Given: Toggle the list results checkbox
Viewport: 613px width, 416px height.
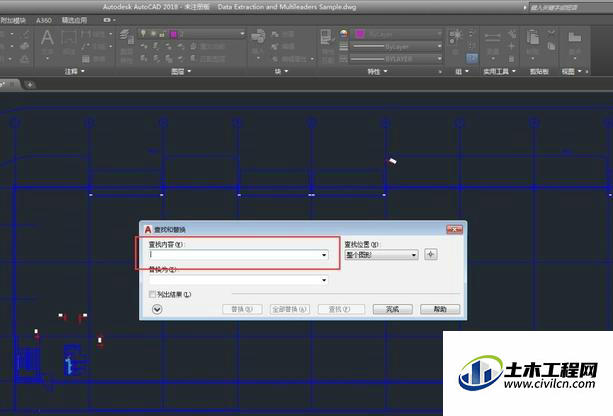Looking at the screenshot, I should [x=152, y=294].
